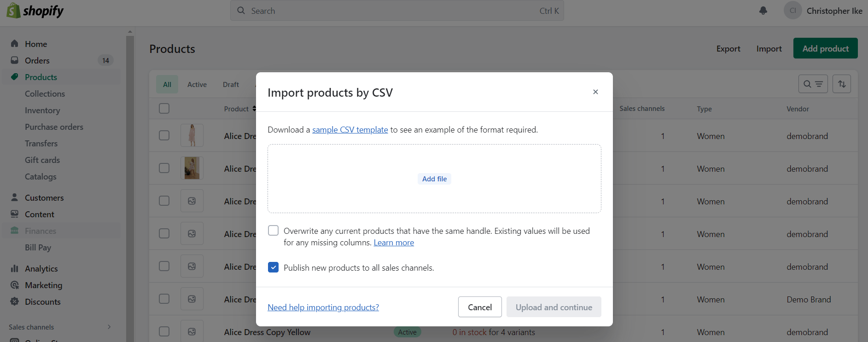Click the Home icon in sidebar
This screenshot has height=342, width=868.
click(x=15, y=44)
